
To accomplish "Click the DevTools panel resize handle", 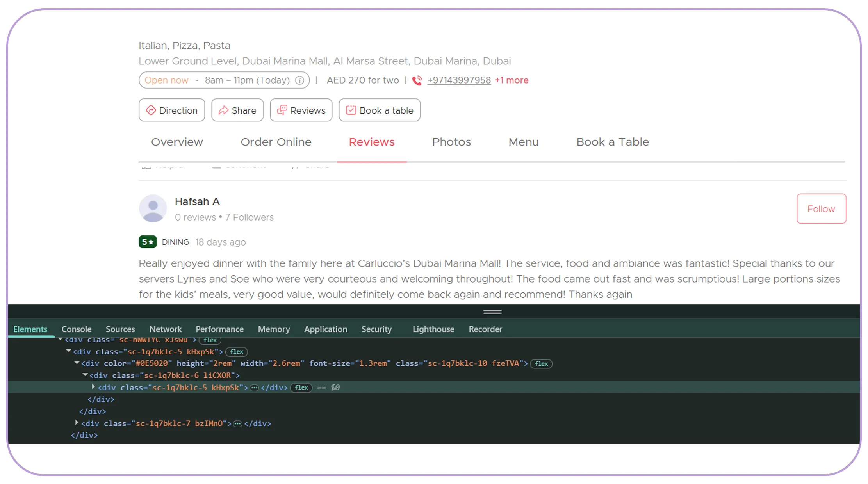I will point(492,311).
